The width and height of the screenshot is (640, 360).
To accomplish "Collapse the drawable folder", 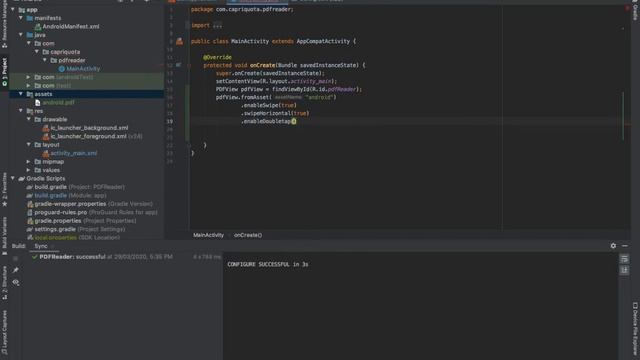I will pos(29,119).
